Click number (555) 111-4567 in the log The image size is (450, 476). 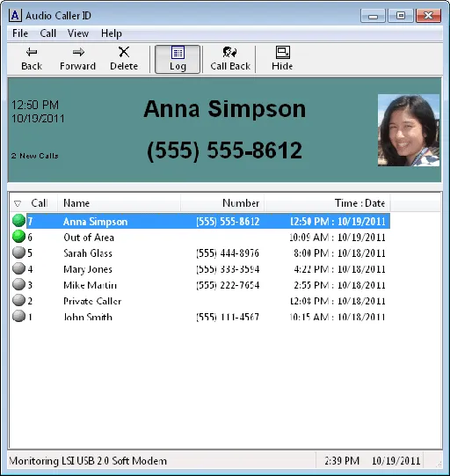(x=228, y=317)
